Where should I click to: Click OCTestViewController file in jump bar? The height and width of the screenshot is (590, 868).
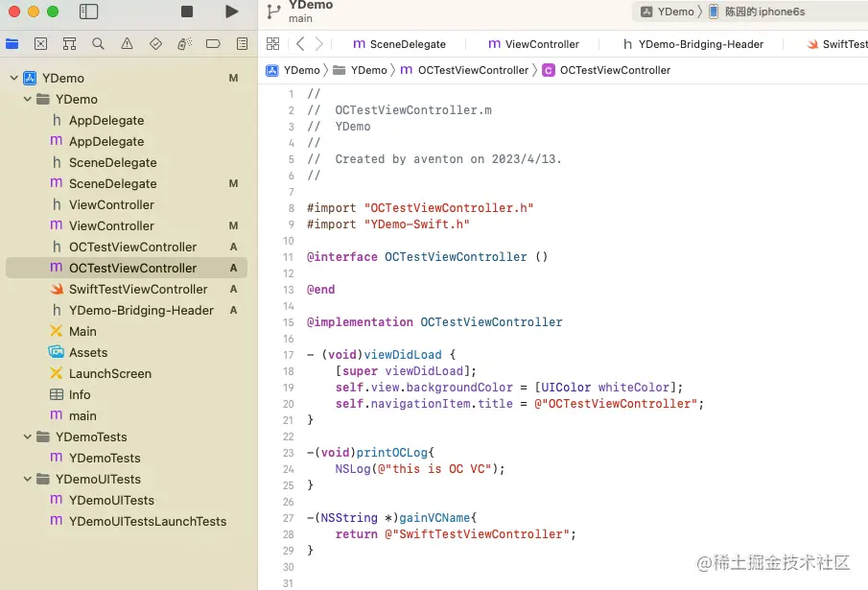464,70
